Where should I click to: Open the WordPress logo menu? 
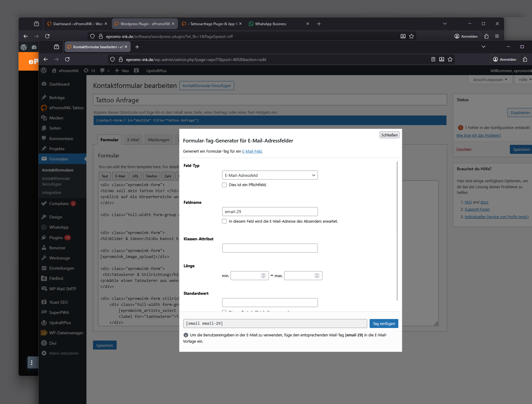point(44,71)
